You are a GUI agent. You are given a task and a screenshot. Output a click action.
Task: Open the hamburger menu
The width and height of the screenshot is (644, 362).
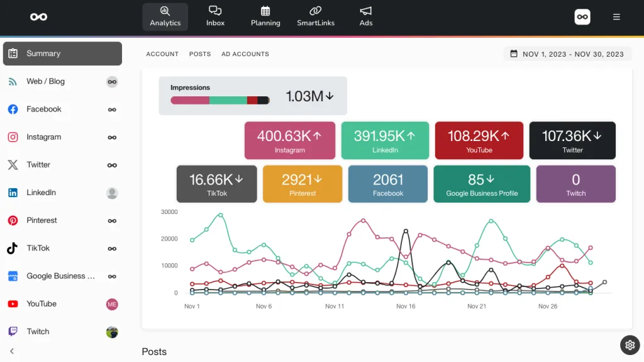pos(616,17)
